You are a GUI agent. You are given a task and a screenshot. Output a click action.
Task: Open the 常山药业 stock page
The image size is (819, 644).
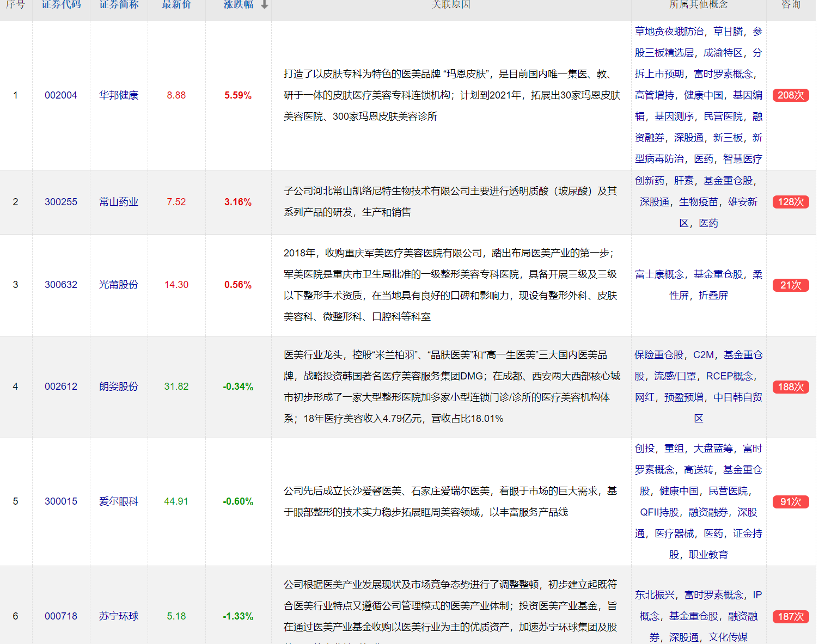point(119,202)
